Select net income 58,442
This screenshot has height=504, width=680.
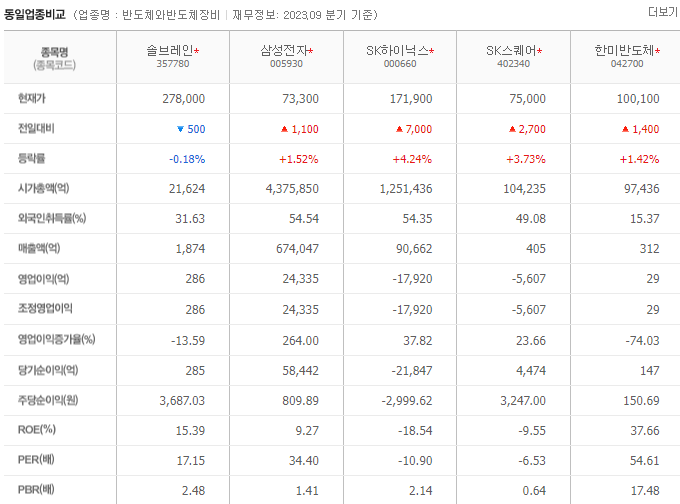coord(301,371)
